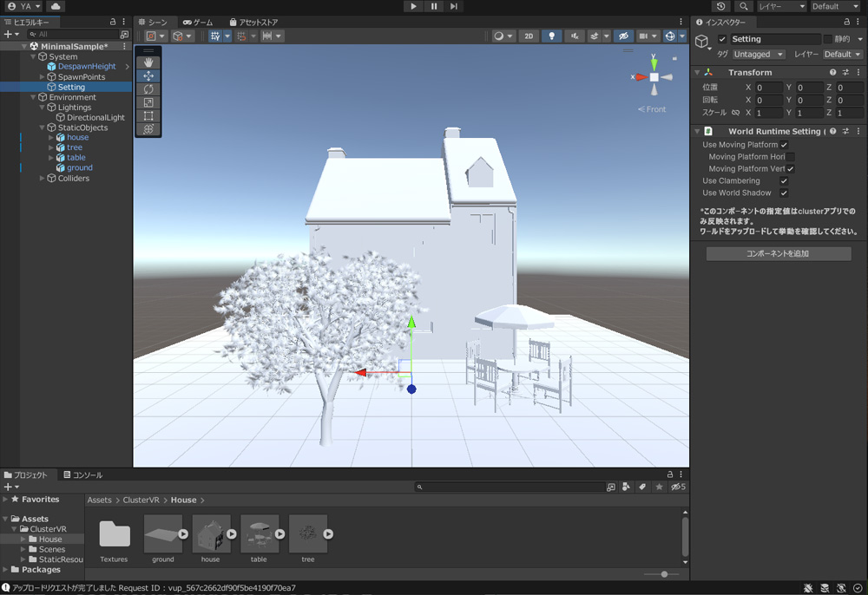Select the Rect tool in scene overlay

(x=148, y=115)
